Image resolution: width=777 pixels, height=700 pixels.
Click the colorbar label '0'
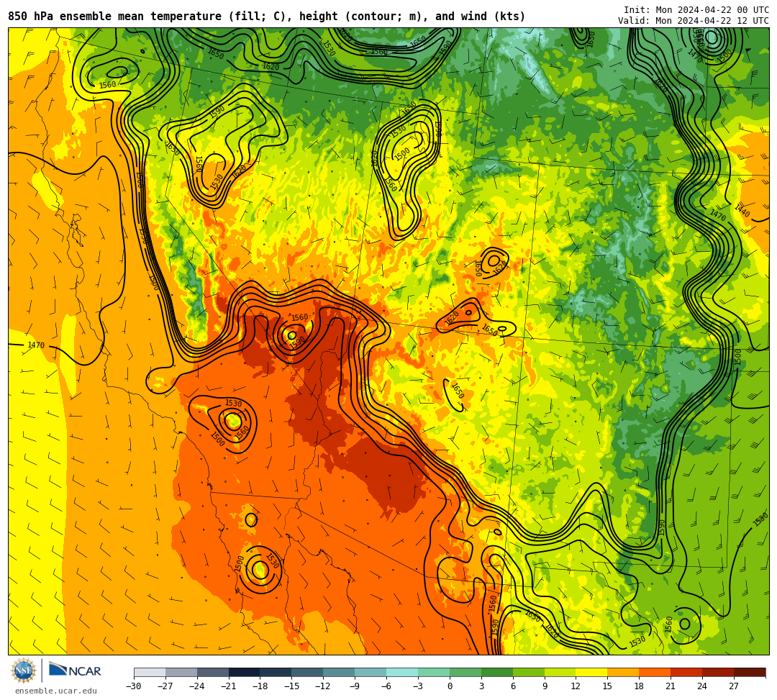coord(450,686)
